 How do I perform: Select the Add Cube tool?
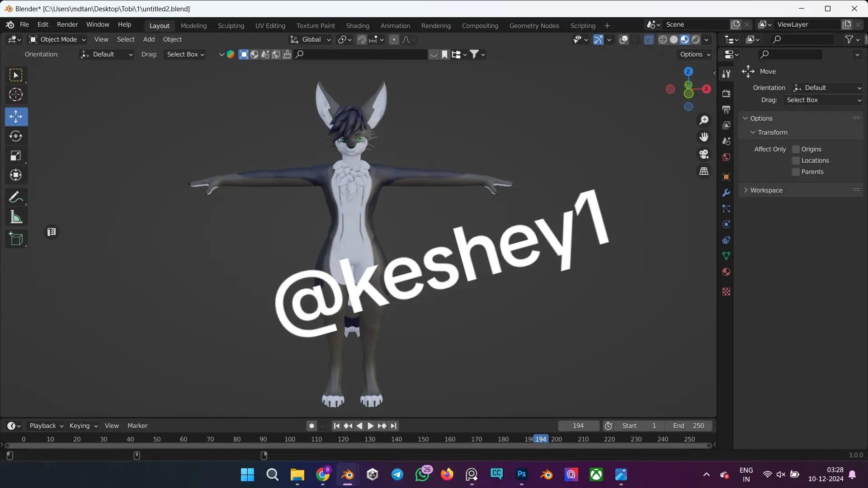coord(16,239)
